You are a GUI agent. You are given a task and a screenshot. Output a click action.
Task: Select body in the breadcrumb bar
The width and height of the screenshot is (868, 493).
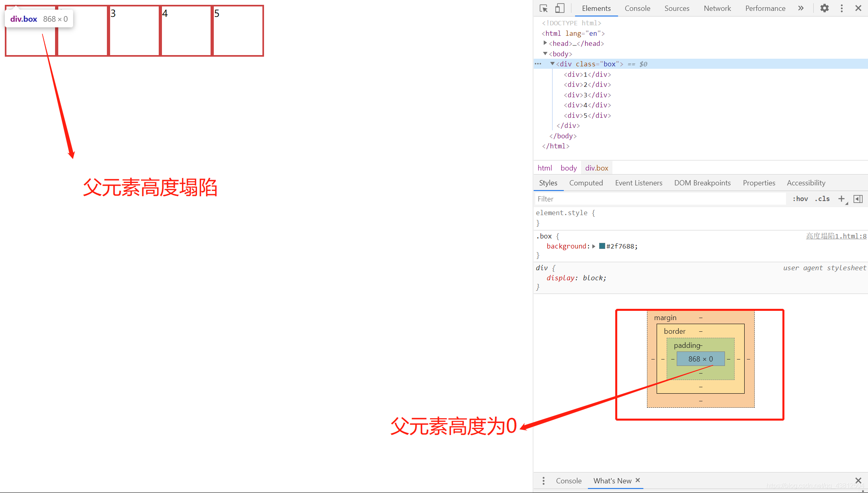pyautogui.click(x=568, y=168)
